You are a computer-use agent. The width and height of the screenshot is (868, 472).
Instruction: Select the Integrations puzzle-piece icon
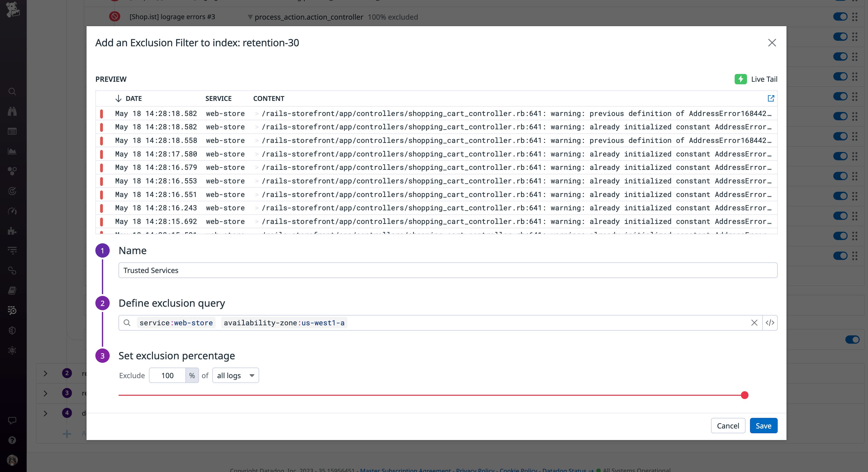coord(12,231)
